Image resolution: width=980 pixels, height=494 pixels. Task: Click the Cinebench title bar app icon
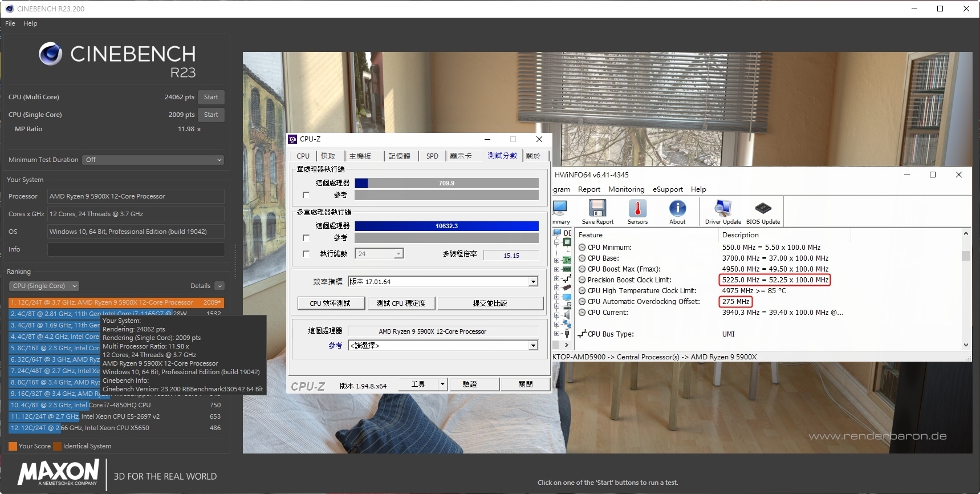(x=10, y=9)
